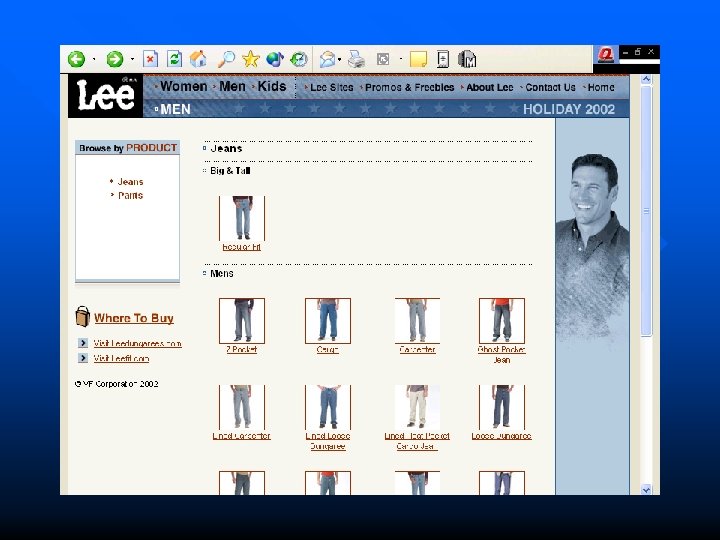The height and width of the screenshot is (540, 720).
Task: Open Favorites with the star icon
Action: pos(251,59)
